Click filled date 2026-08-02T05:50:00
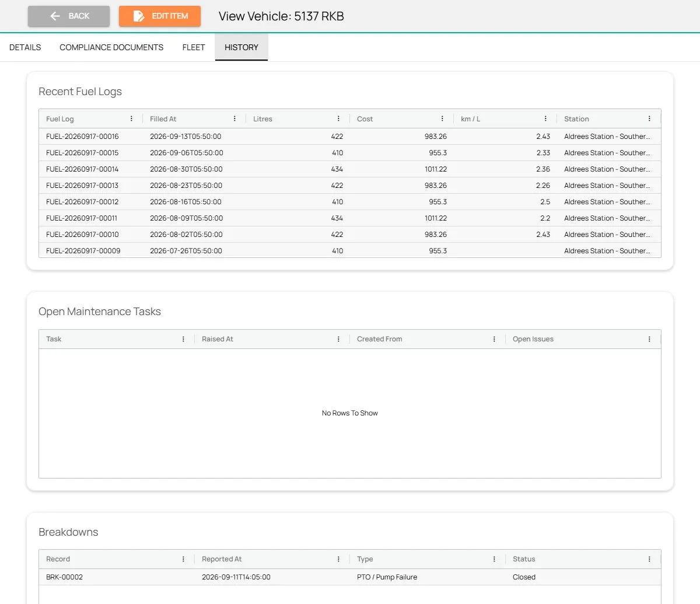The width and height of the screenshot is (700, 604). (x=186, y=235)
